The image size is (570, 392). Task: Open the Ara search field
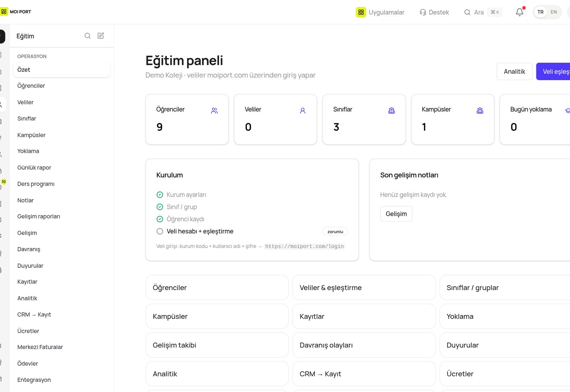(x=483, y=12)
